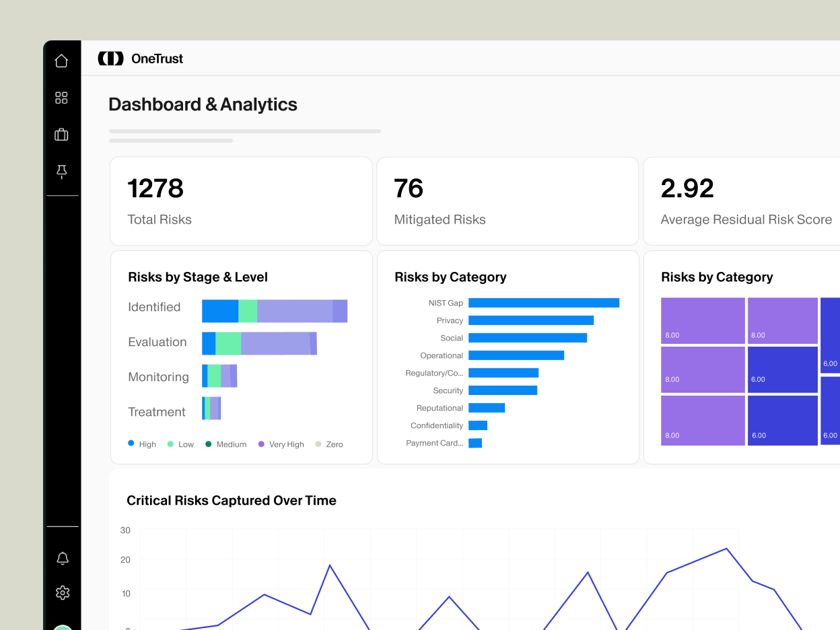The width and height of the screenshot is (840, 630).
Task: Click the Privacy bar in the category chart
Action: 530,320
